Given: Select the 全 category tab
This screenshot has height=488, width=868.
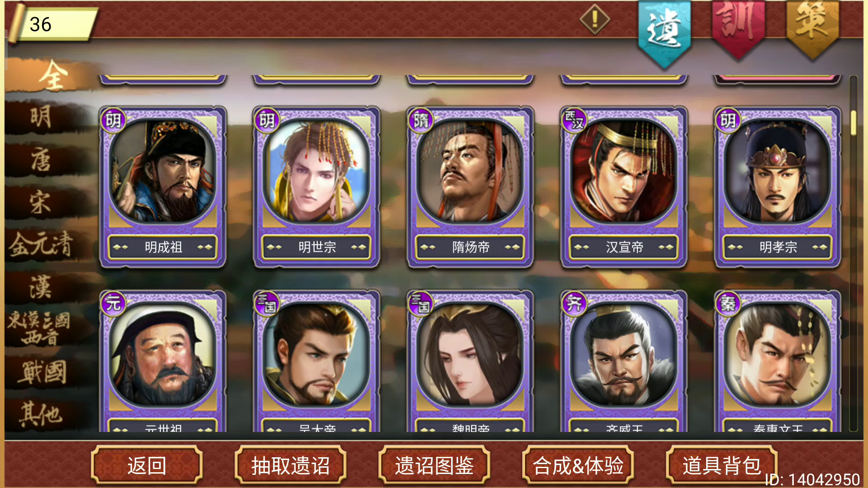Looking at the screenshot, I should [x=52, y=76].
